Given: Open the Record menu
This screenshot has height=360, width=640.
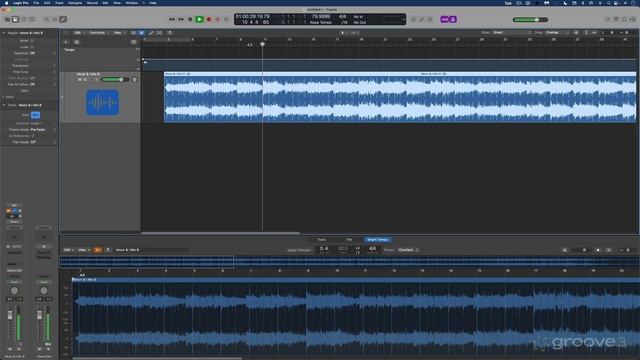Looking at the screenshot, I should tap(92, 3).
